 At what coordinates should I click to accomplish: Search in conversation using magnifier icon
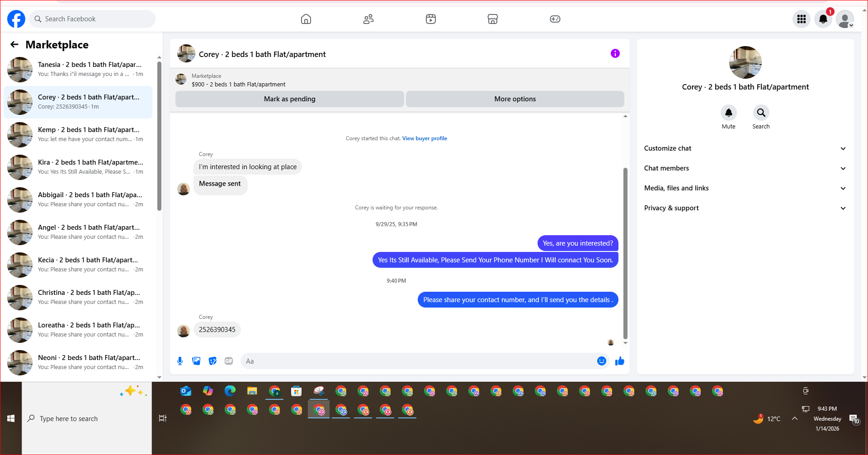(x=761, y=113)
